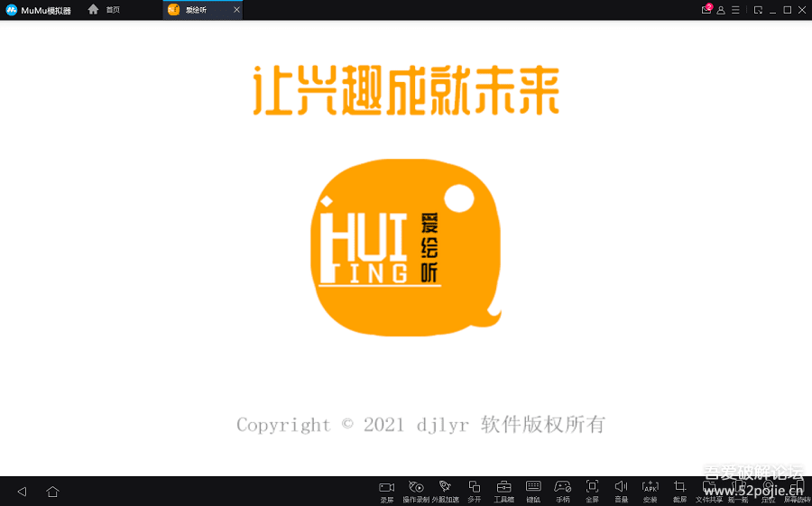Switch to the 首页 home tab
The image size is (812, 506).
[104, 9]
